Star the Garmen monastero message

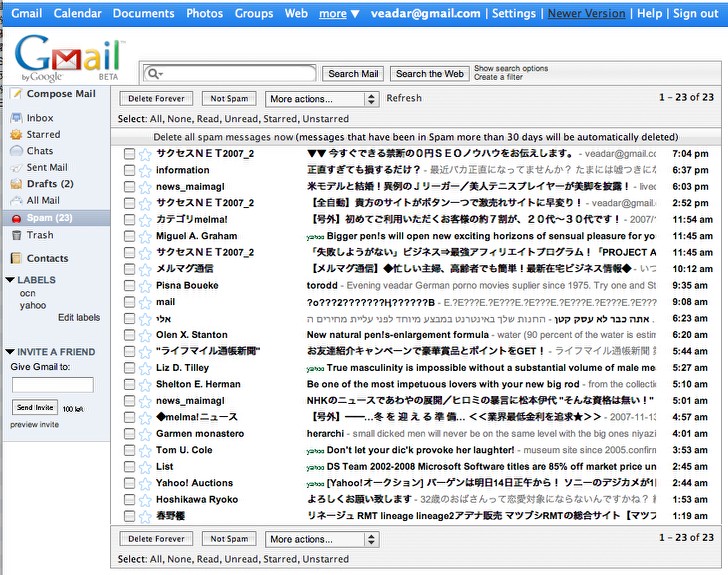[145, 434]
